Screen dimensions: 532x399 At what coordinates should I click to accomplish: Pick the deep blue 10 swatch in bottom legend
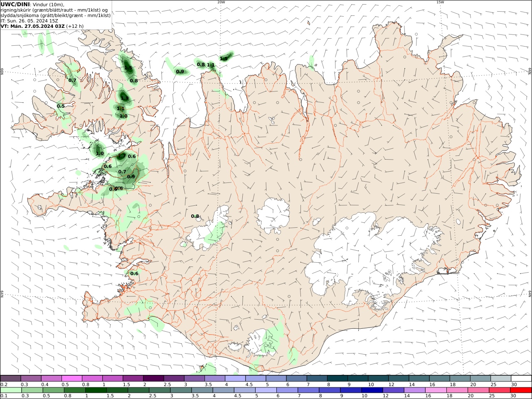372,390
